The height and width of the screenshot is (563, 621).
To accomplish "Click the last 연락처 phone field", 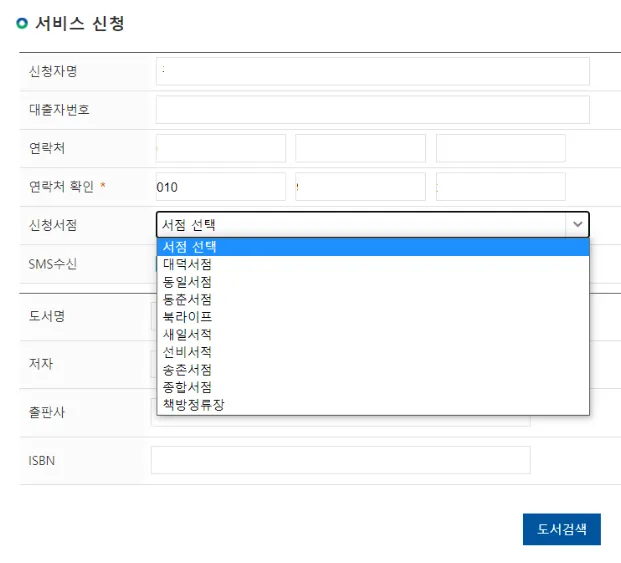I will coord(500,148).
